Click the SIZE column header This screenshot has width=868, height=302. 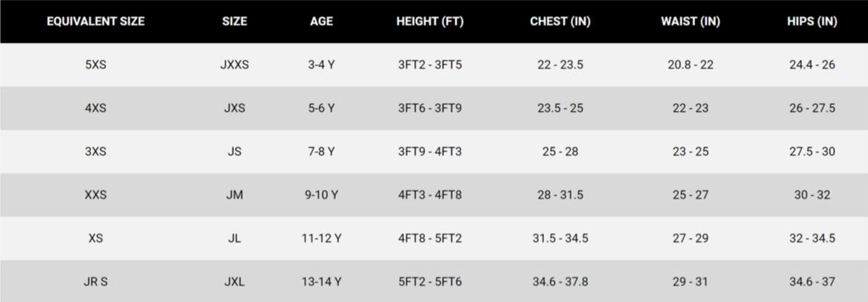tap(235, 22)
